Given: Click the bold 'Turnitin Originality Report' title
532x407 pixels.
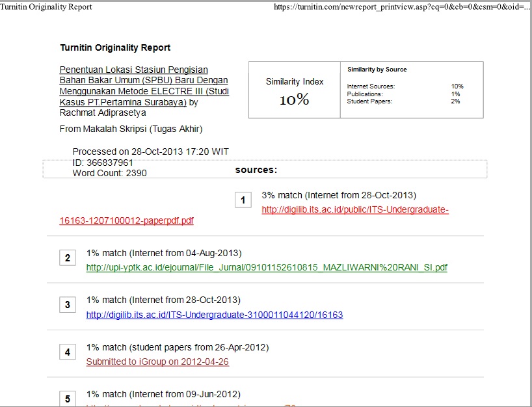Looking at the screenshot, I should coord(115,48).
